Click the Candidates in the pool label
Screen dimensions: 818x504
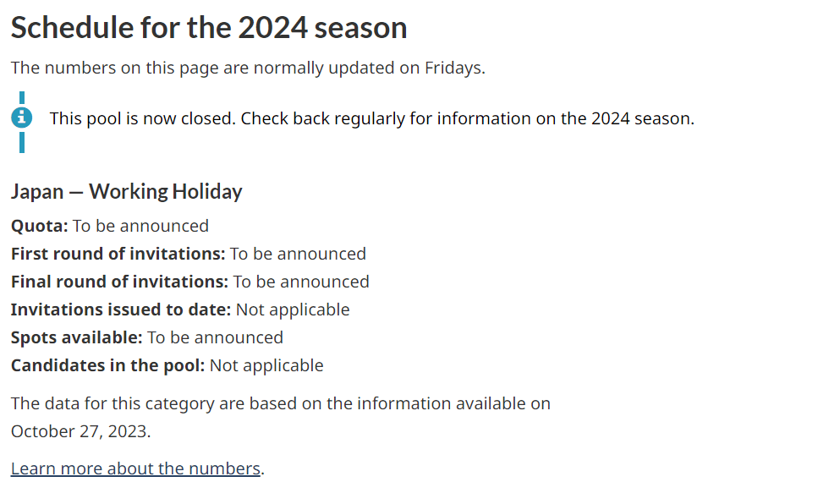pyautogui.click(x=108, y=365)
